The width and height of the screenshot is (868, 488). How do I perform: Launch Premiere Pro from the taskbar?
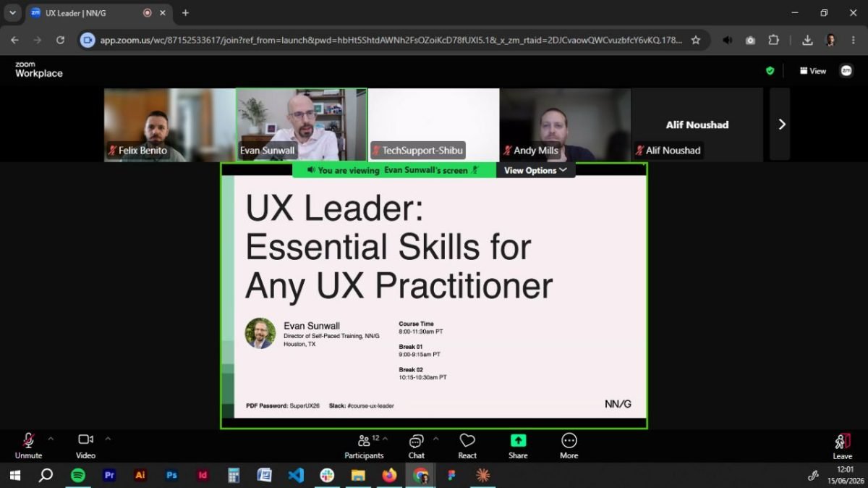pyautogui.click(x=109, y=476)
